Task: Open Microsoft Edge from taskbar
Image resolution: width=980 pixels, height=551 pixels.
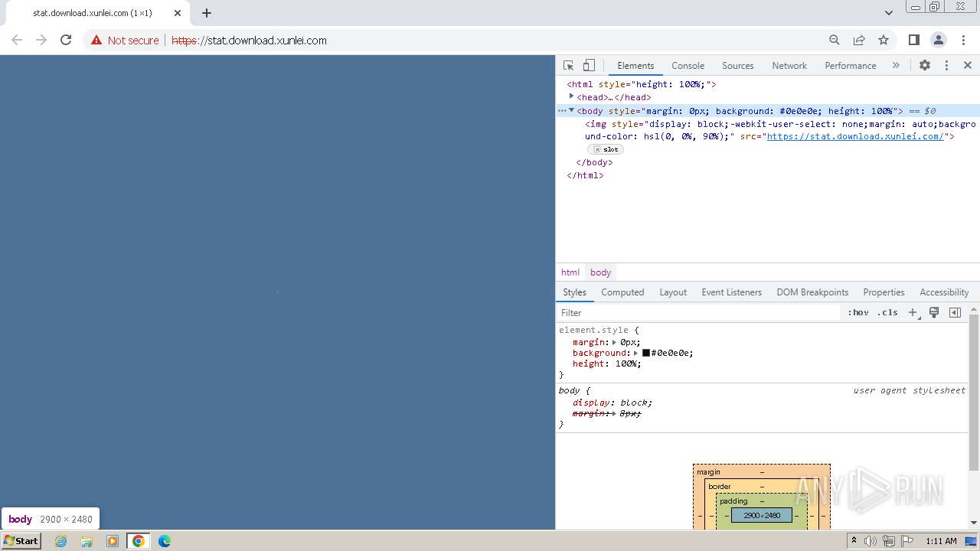Action: point(164,541)
